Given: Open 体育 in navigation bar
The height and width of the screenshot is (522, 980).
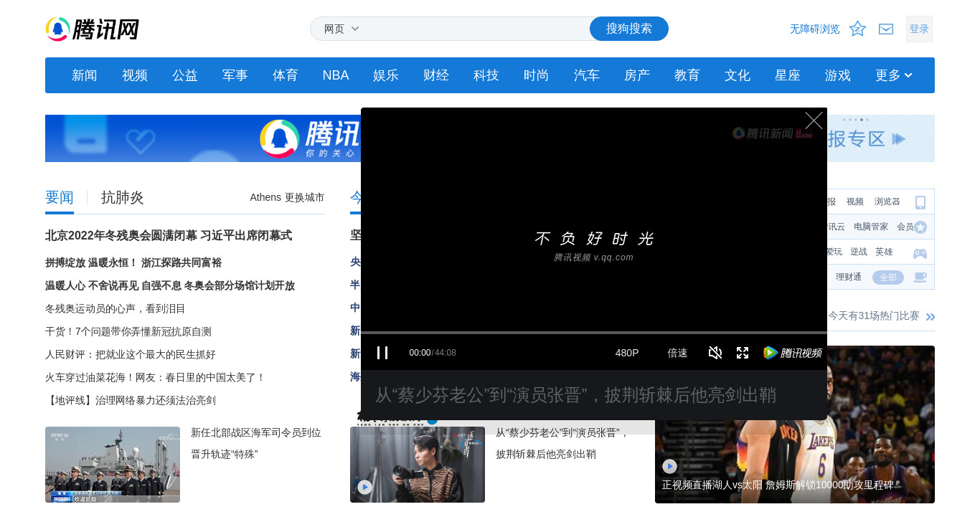Looking at the screenshot, I should click(x=286, y=75).
